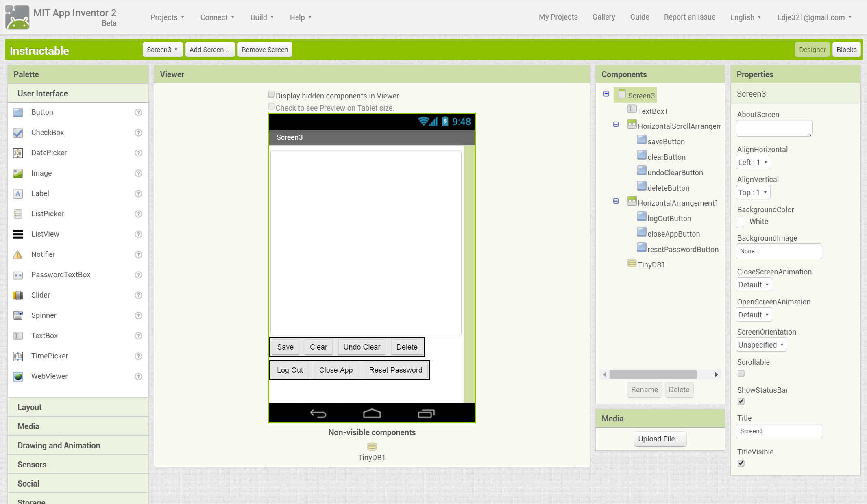Viewport: 867px width, 504px height.
Task: Uncheck the ShowStatusBar checkbox
Action: pyautogui.click(x=741, y=401)
